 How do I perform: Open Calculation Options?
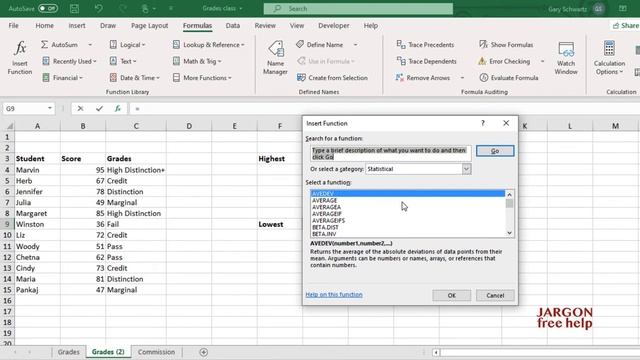pyautogui.click(x=609, y=58)
